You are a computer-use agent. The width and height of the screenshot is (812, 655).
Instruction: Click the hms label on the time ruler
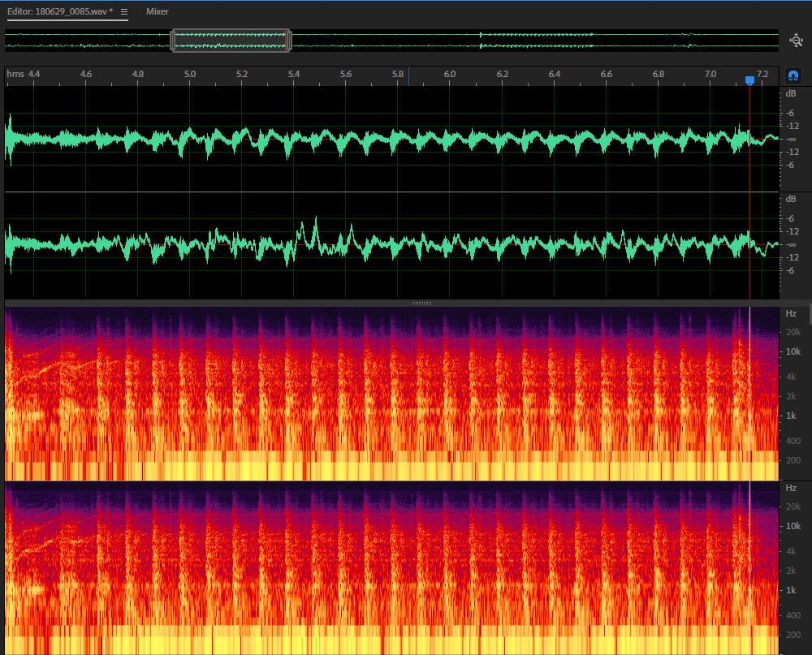(x=15, y=75)
